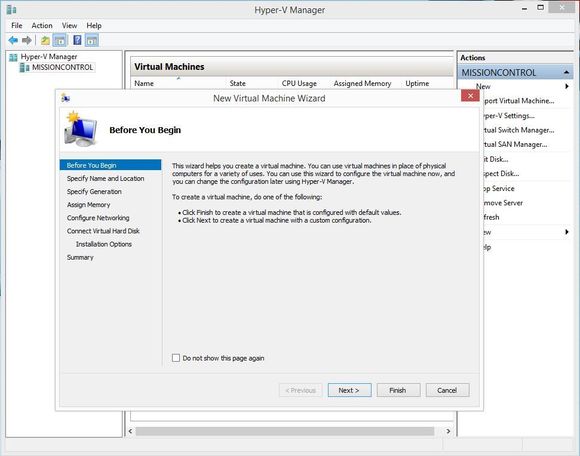Go to Connect Virtual Hard Disk step

click(x=103, y=231)
